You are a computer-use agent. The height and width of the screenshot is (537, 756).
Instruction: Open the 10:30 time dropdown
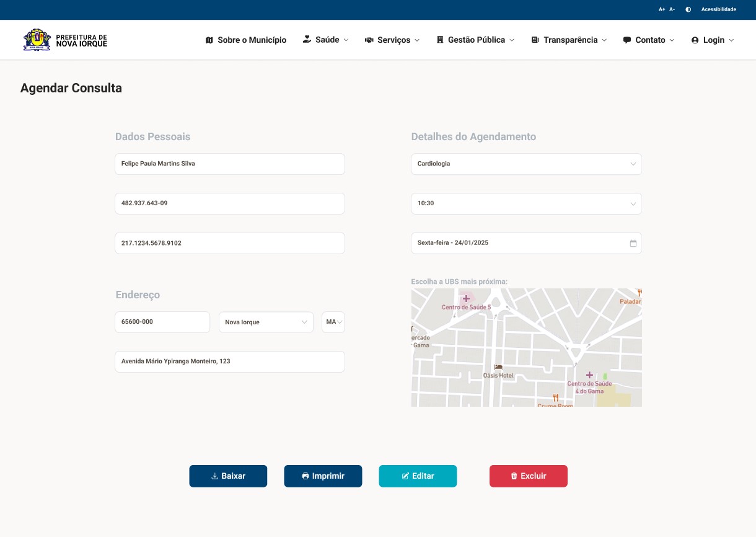click(x=526, y=203)
